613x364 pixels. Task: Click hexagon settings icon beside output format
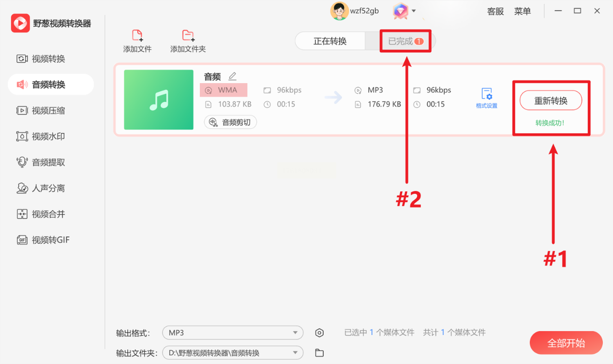click(319, 333)
